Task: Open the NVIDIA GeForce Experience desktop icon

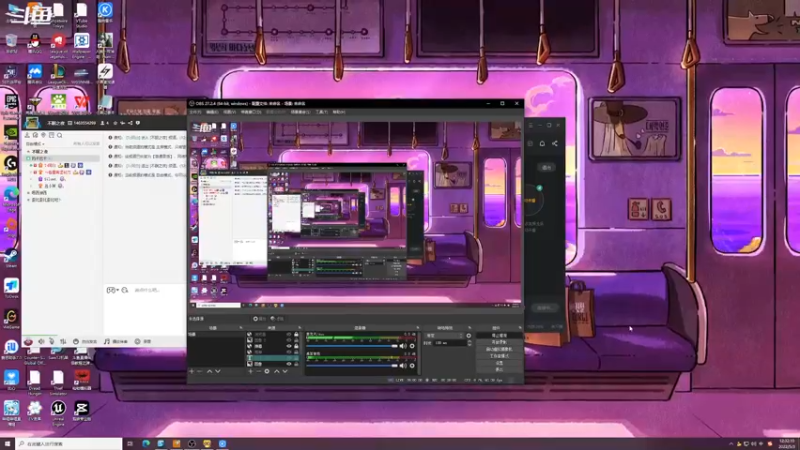Action: pyautogui.click(x=11, y=132)
